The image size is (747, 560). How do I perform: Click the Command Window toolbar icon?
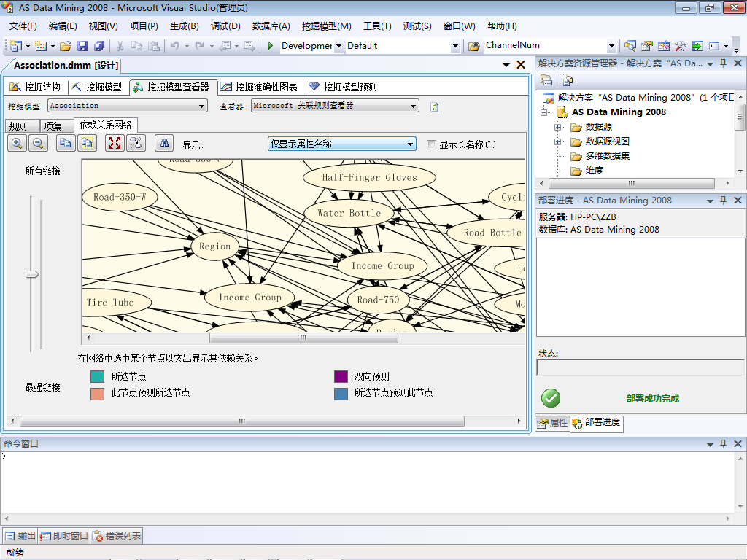(x=714, y=46)
